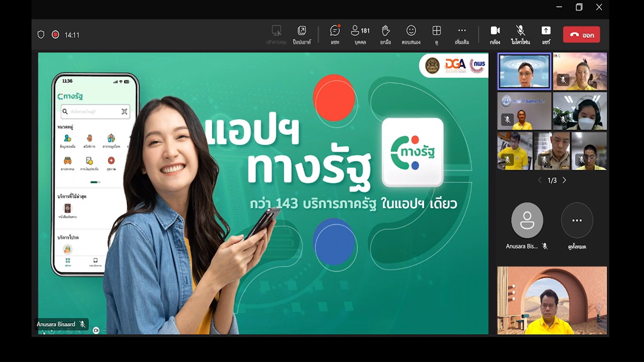Turn on the camera (กล้อง)
This screenshot has height=362, width=644.
495,35
